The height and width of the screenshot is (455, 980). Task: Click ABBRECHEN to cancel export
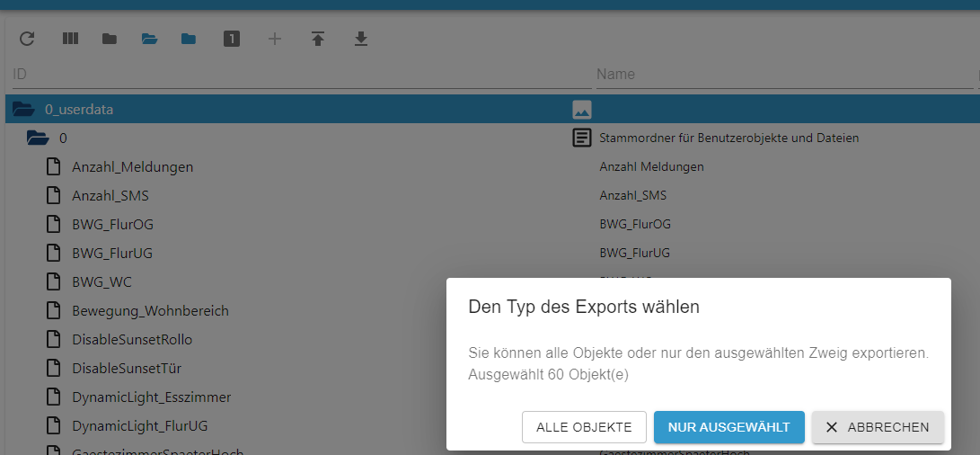[878, 427]
